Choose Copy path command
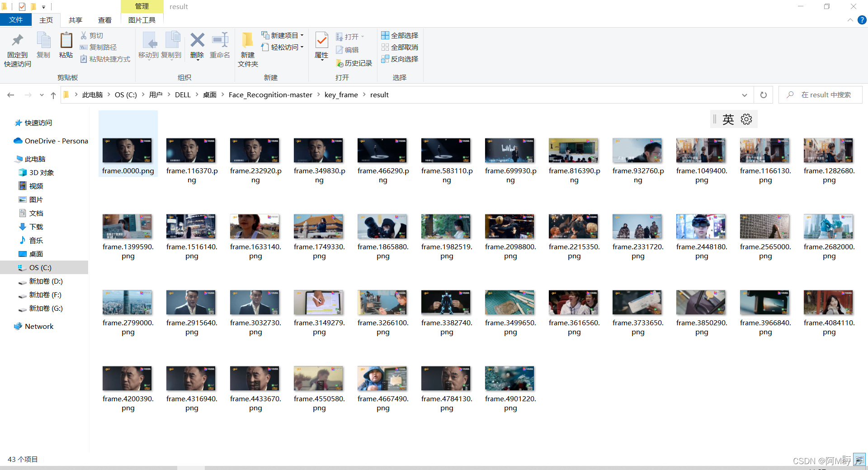The height and width of the screenshot is (470, 868). tap(99, 47)
